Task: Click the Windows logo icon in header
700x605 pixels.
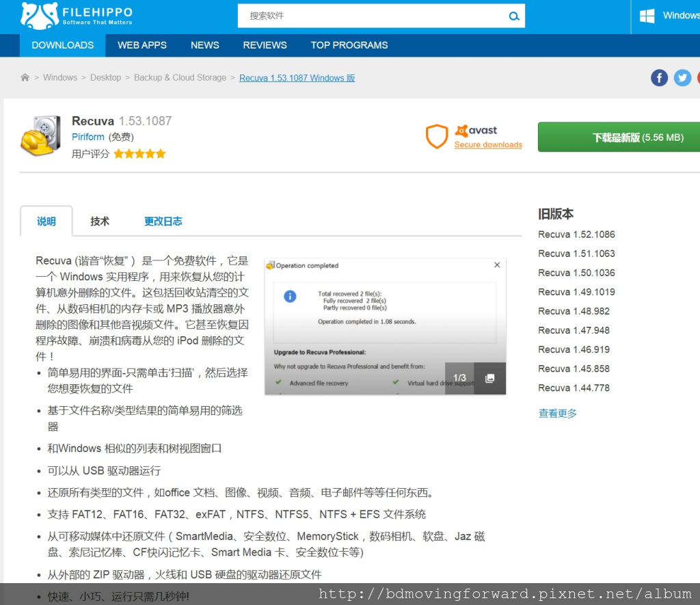Action: (647, 16)
